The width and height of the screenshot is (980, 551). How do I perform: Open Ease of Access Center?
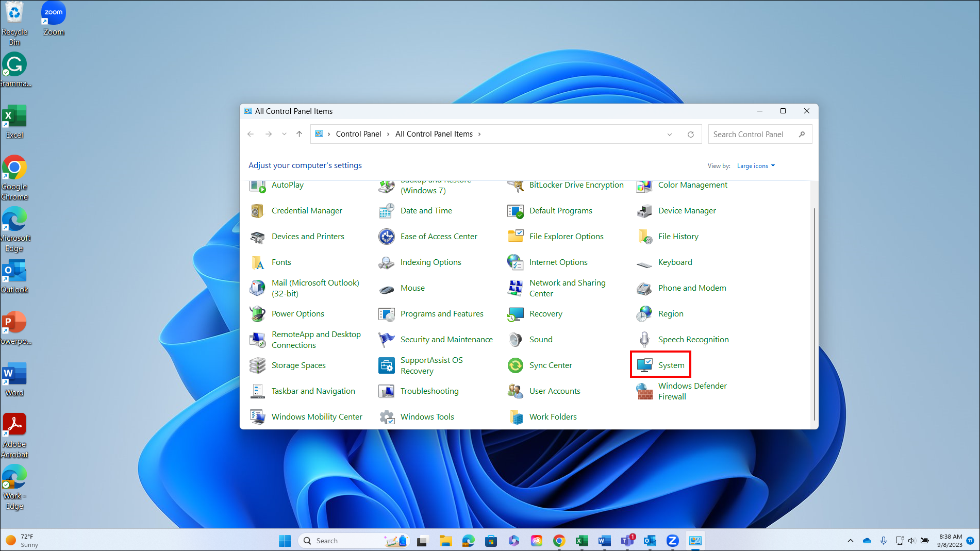(439, 236)
